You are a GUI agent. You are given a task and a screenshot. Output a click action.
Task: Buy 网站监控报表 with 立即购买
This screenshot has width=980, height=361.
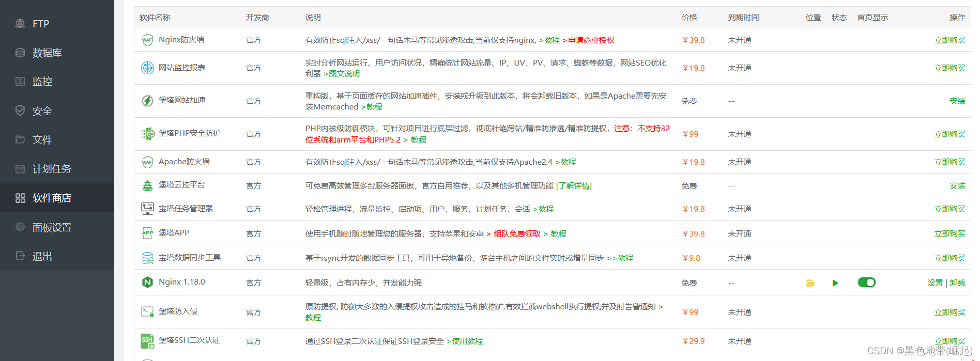click(x=950, y=68)
